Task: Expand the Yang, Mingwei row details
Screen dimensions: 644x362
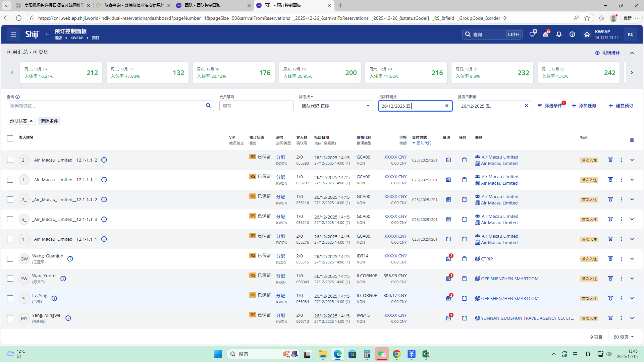Action: (632, 318)
